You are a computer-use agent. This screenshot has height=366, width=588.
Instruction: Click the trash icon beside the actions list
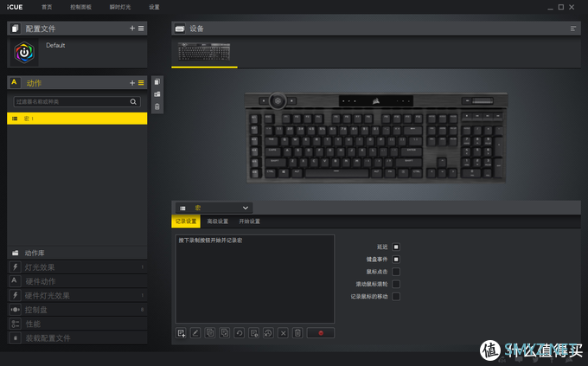[157, 106]
